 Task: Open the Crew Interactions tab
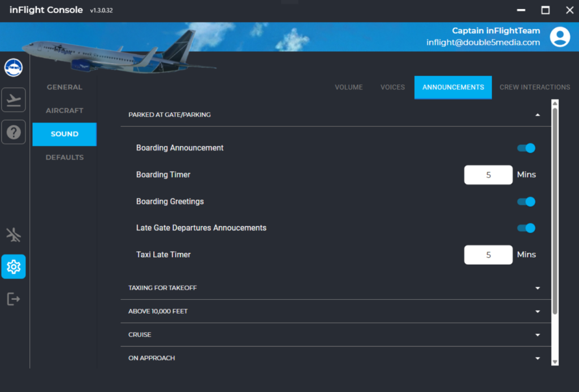(x=535, y=88)
